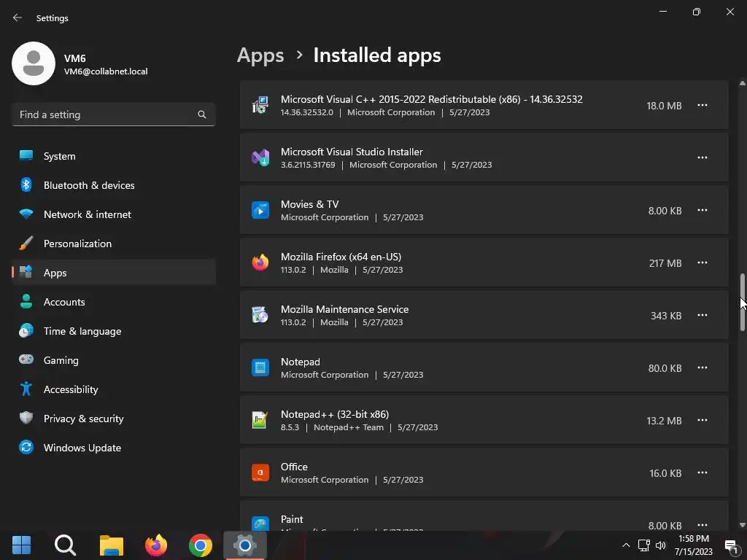Open taskbar Search
747x560 pixels.
(x=65, y=545)
